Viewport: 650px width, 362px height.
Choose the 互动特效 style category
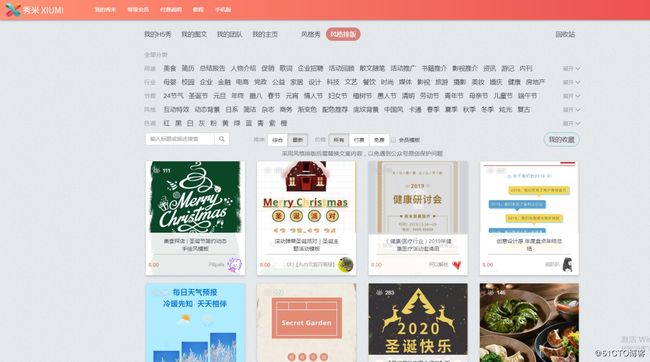pyautogui.click(x=176, y=109)
